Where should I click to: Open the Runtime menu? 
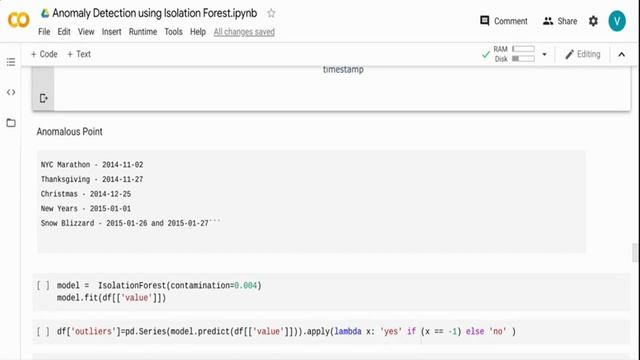pos(143,32)
